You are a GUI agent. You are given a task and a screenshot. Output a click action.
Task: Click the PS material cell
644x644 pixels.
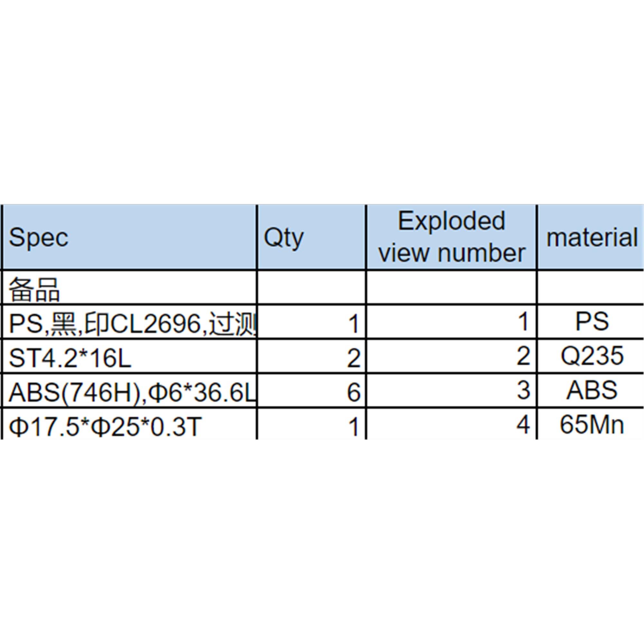point(591,322)
